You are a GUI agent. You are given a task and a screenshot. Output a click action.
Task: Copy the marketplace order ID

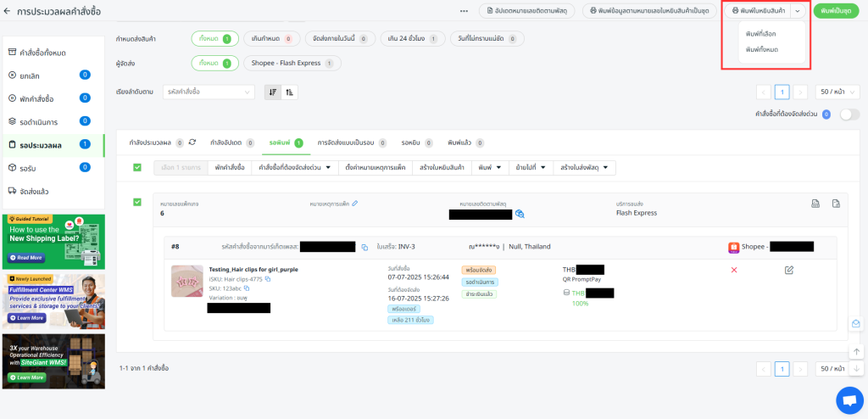[x=364, y=247]
